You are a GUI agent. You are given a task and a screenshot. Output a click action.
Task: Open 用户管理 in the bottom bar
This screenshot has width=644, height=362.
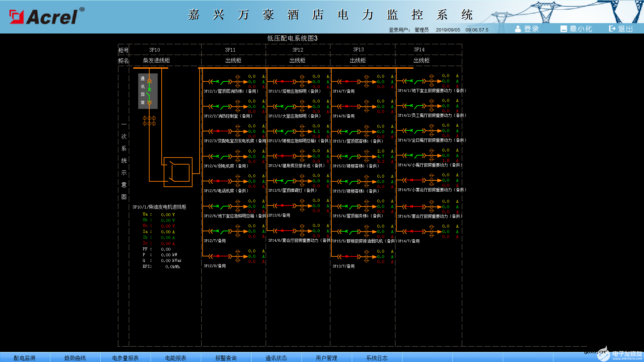326,358
